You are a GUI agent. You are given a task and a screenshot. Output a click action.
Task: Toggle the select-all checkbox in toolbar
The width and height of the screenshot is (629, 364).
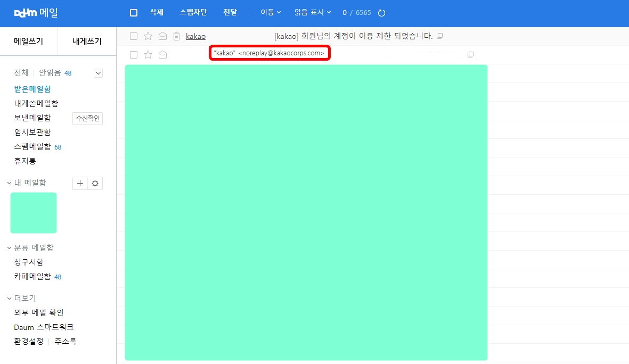[x=134, y=13]
